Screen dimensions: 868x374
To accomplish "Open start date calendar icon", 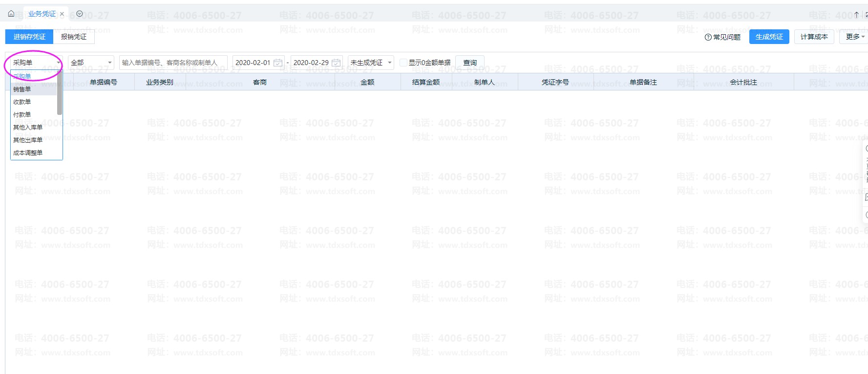I will pyautogui.click(x=278, y=63).
